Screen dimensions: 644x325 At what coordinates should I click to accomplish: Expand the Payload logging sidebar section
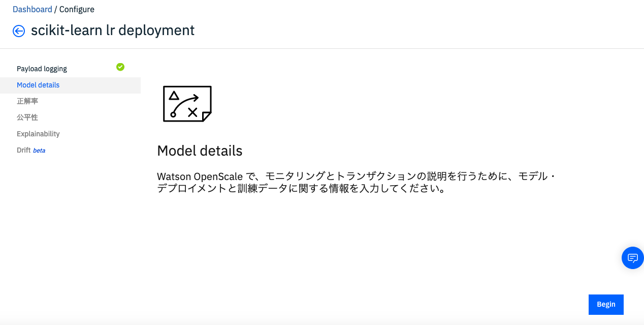pos(42,68)
